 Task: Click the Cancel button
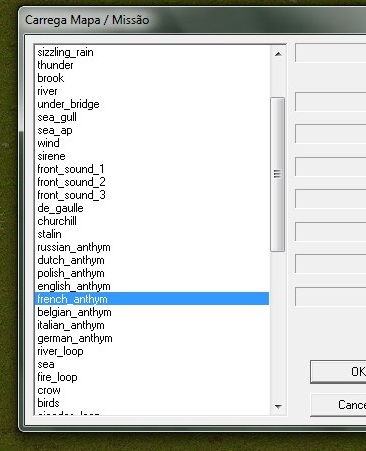click(x=338, y=405)
